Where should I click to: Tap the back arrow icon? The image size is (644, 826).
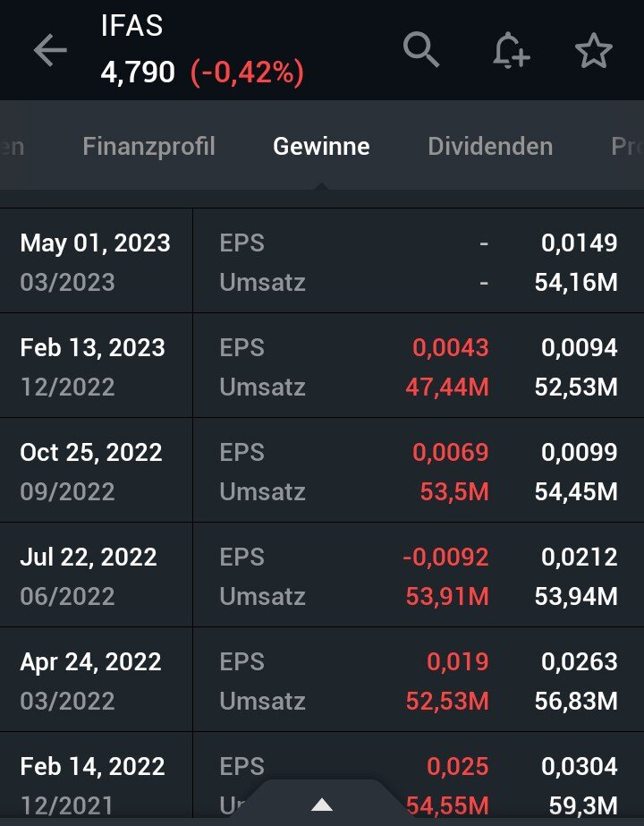pyautogui.click(x=50, y=51)
